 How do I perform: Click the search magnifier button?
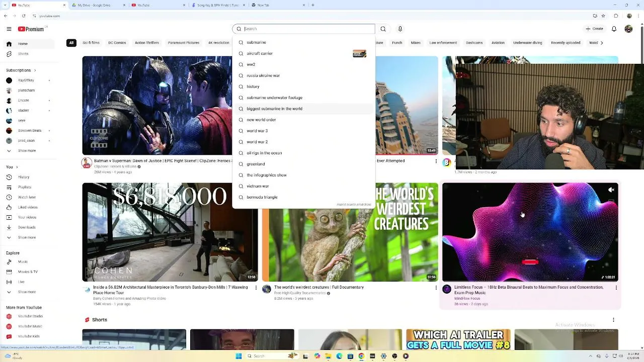pyautogui.click(x=383, y=29)
